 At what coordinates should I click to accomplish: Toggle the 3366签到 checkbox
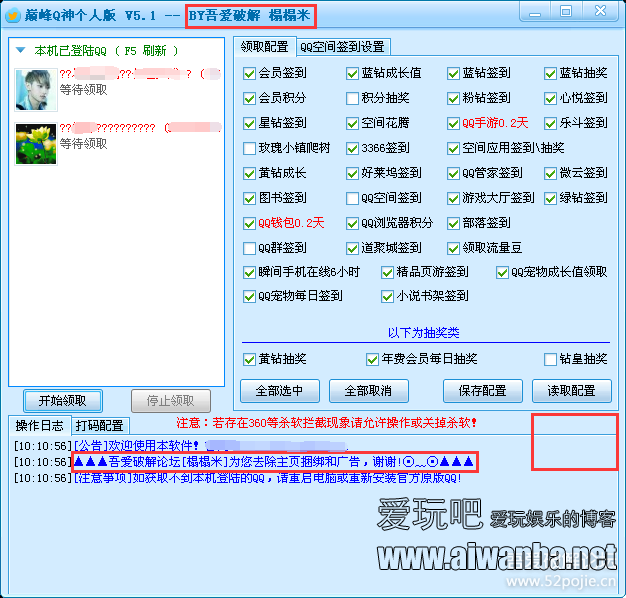pos(352,149)
